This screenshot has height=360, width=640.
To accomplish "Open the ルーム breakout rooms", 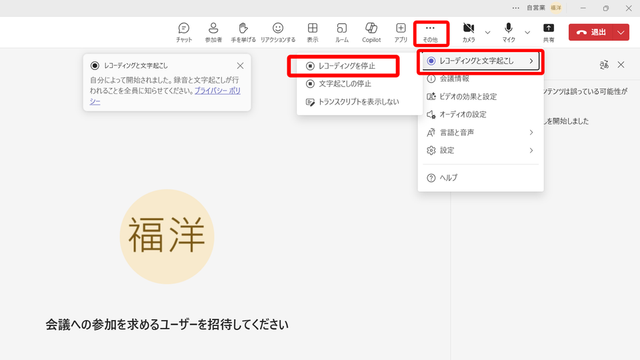I will coord(342,32).
